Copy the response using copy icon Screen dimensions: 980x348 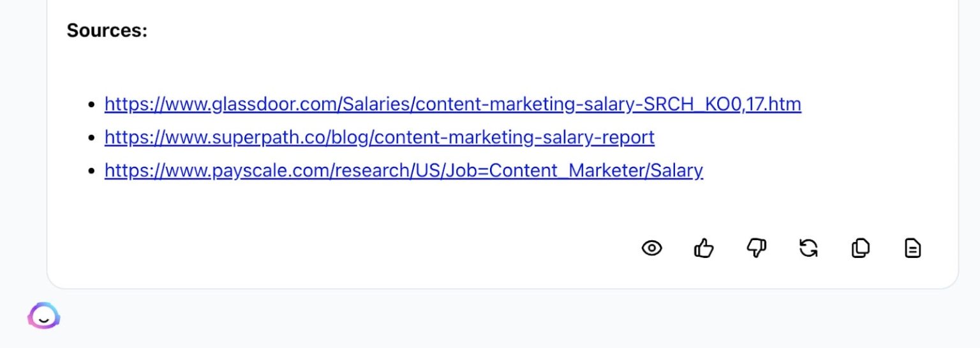click(x=861, y=248)
